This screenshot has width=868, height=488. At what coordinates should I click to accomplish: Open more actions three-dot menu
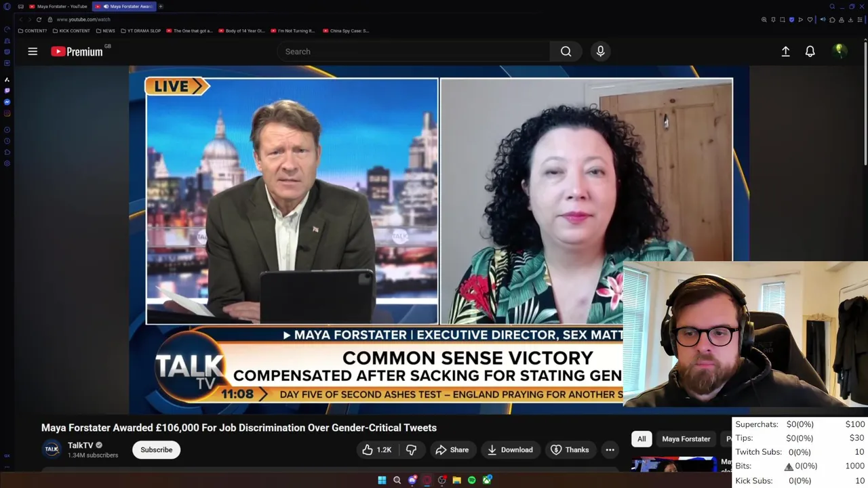610,449
